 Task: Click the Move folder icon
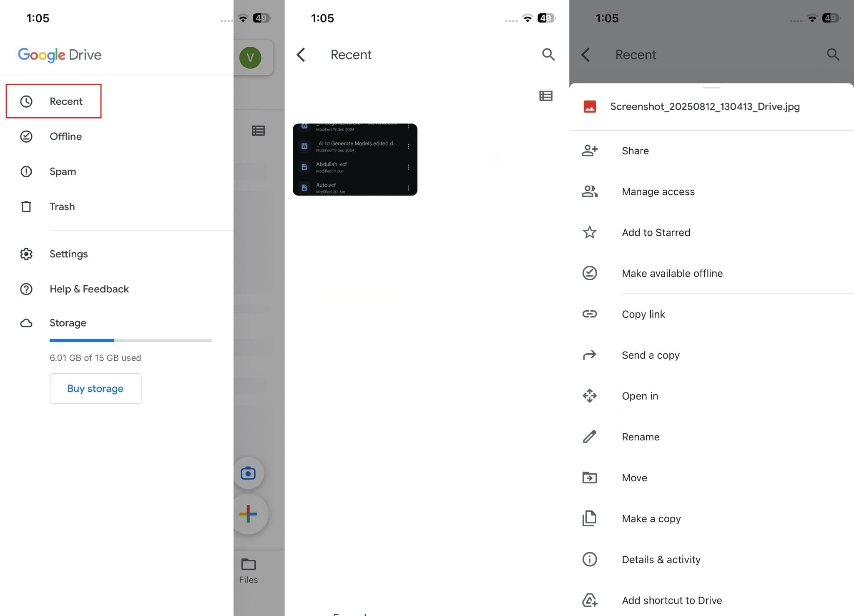(590, 478)
